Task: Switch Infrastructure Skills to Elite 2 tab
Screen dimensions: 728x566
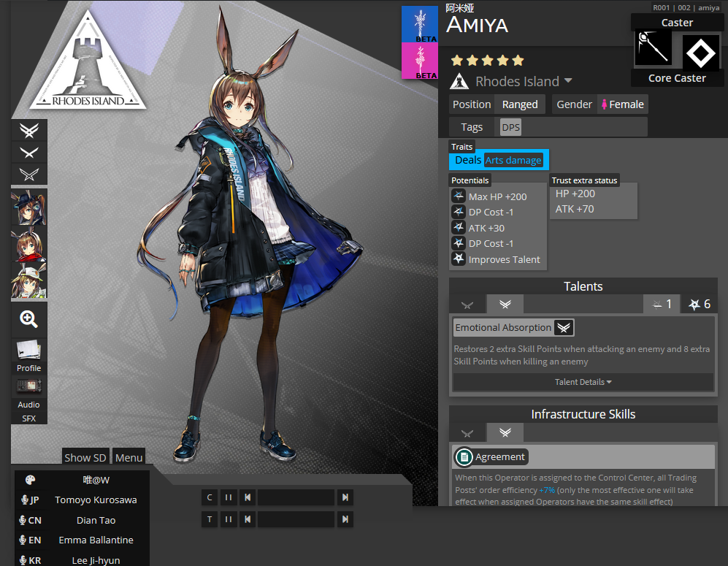Action: (505, 432)
